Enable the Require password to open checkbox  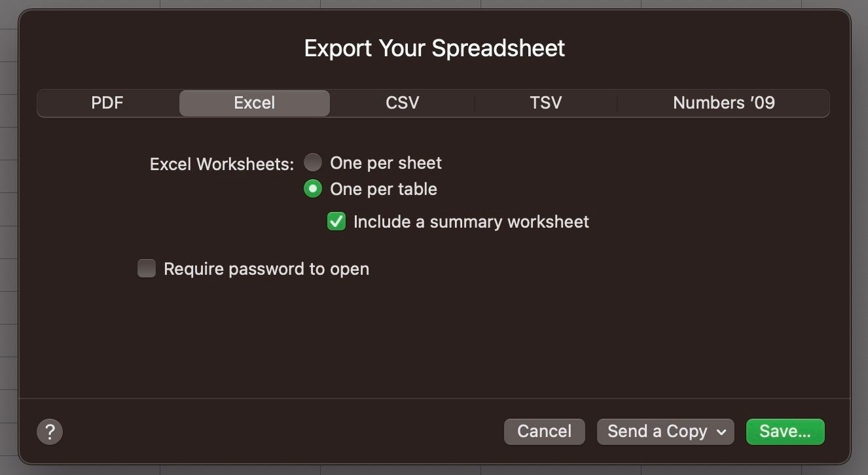(147, 268)
